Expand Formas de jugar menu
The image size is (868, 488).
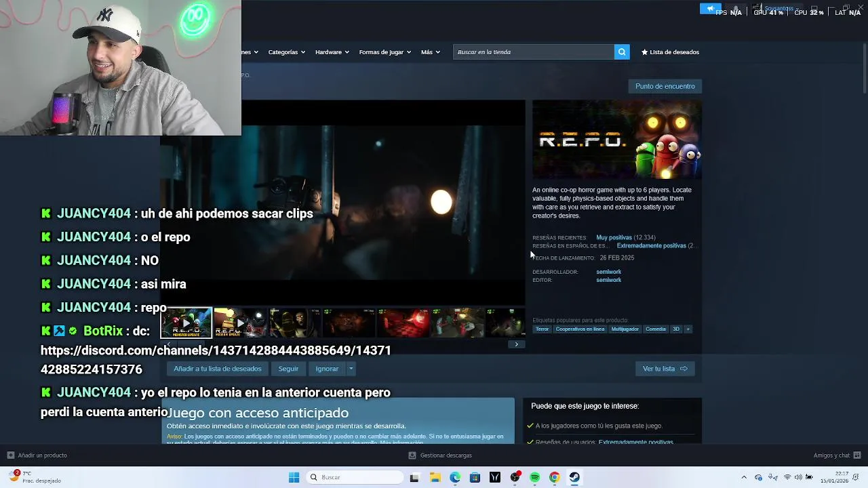coord(385,52)
